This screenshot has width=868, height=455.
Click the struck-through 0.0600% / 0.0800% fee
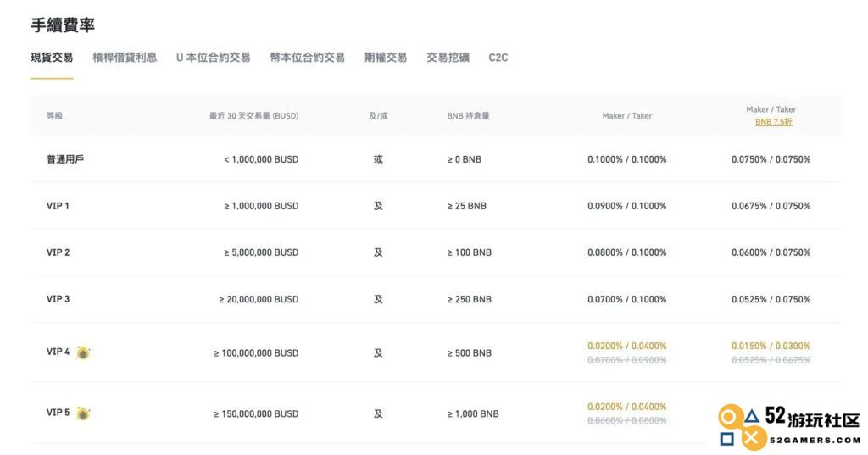coord(627,421)
